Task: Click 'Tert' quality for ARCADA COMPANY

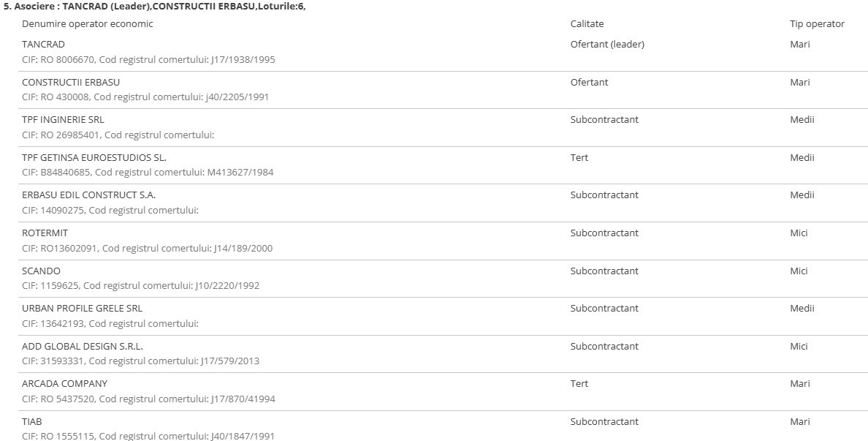Action: click(579, 384)
